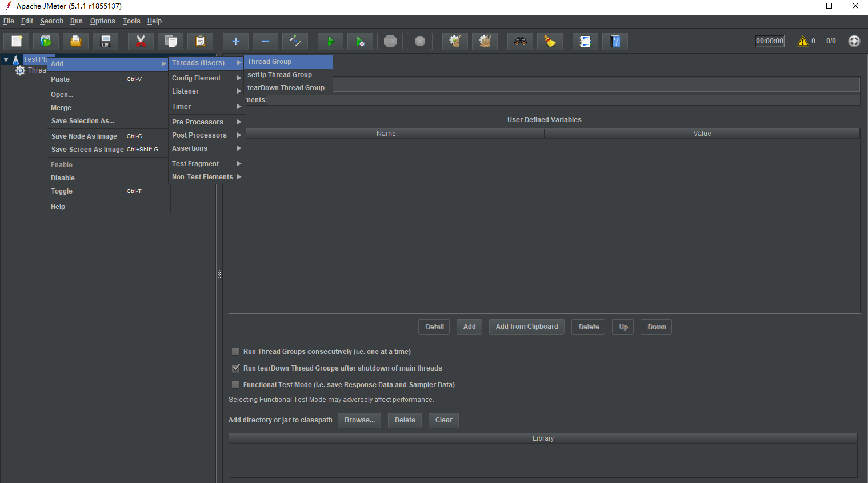Open the Options menu in menu bar
Screen dimensions: 868x483
tap(102, 21)
